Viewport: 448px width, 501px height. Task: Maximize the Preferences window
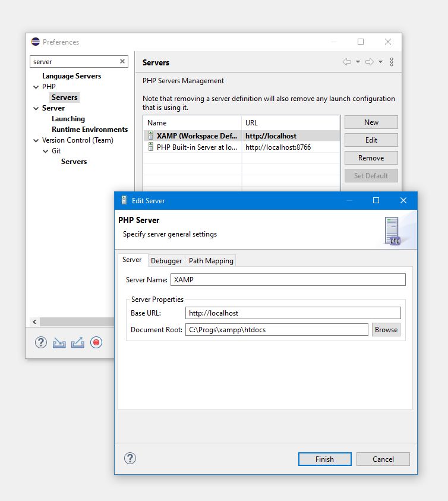[361, 42]
